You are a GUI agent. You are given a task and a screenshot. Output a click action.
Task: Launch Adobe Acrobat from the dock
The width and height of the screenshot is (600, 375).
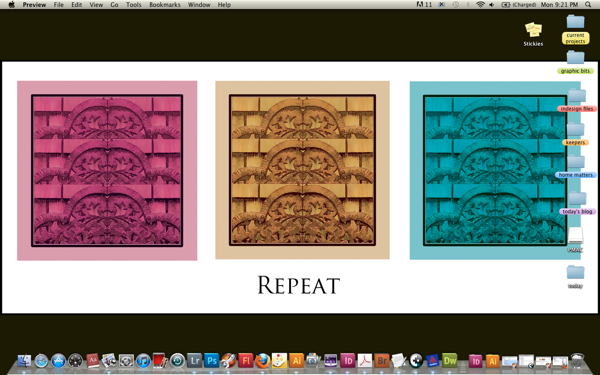[x=365, y=361]
